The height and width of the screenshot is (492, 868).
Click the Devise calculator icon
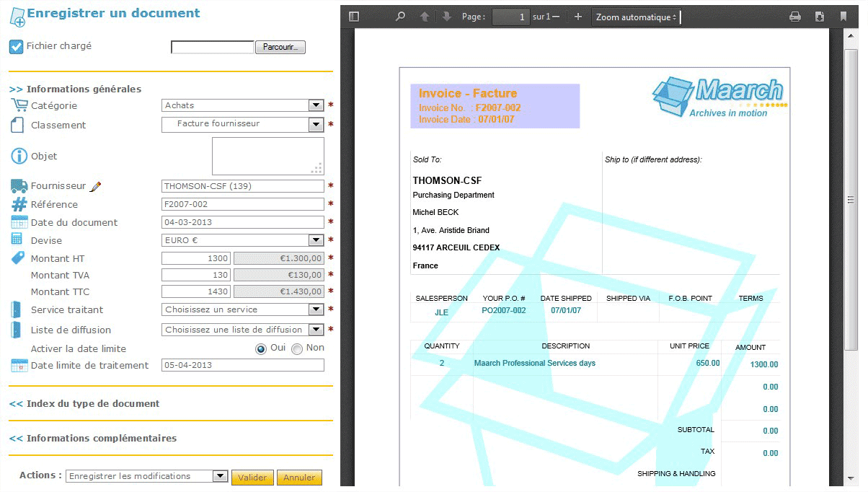coord(17,239)
